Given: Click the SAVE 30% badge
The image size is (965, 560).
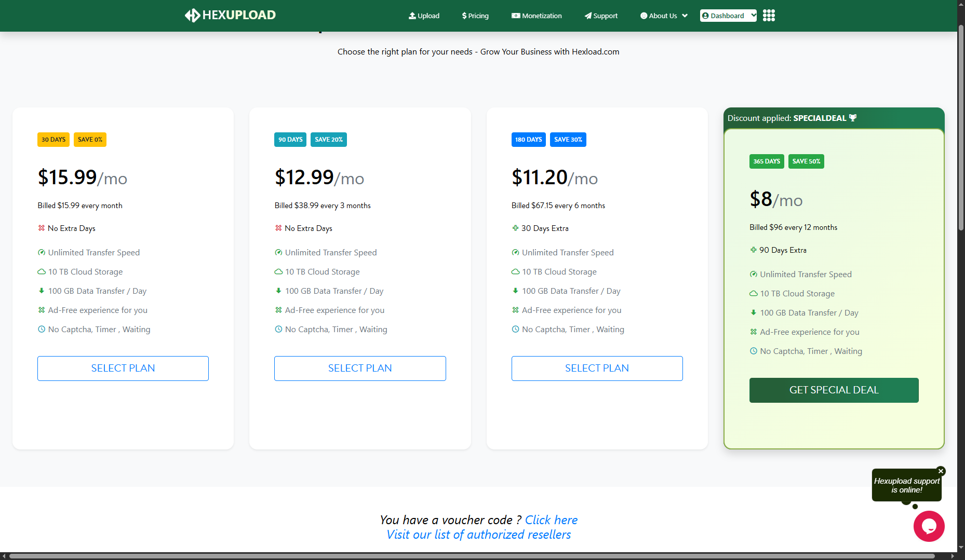Looking at the screenshot, I should [x=568, y=140].
